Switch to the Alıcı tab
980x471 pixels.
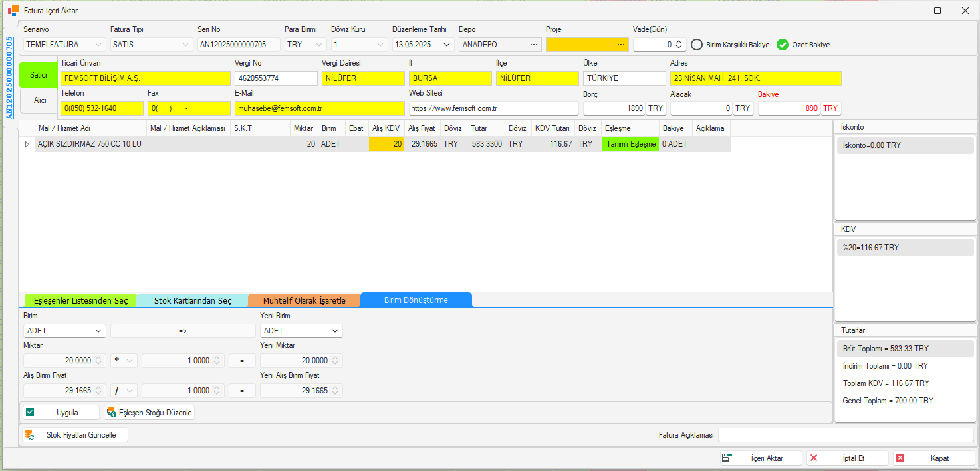pyautogui.click(x=40, y=100)
